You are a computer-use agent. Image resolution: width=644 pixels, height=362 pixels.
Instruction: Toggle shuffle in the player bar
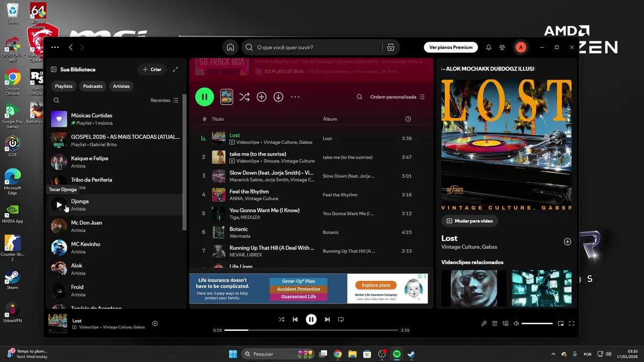281,319
